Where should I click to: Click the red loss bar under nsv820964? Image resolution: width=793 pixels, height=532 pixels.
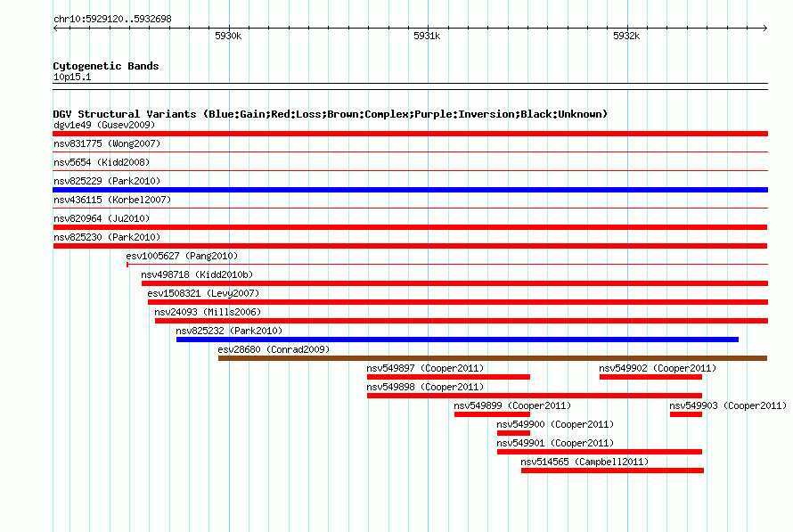pyautogui.click(x=410, y=227)
